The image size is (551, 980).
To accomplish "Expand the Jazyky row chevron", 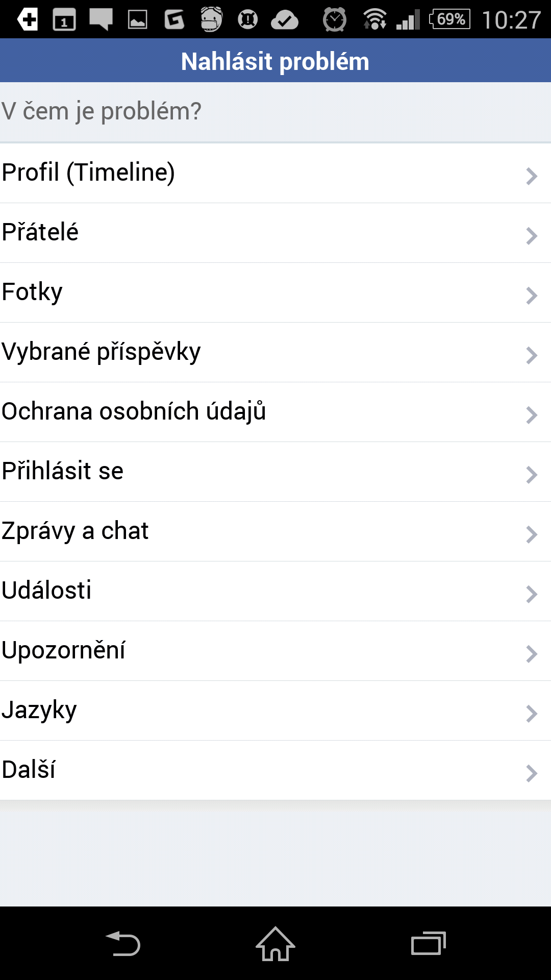I will pos(532,714).
